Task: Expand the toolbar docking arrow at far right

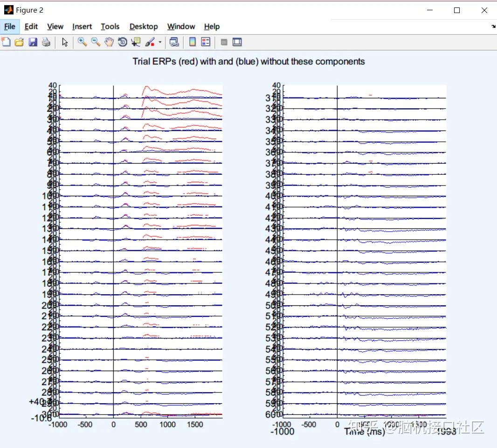Action: point(493,27)
